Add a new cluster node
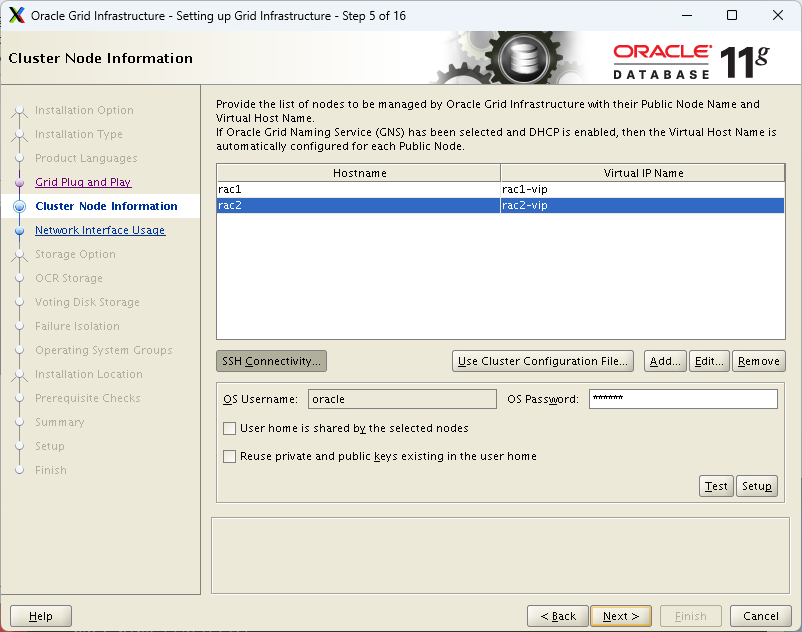Viewport: 802px width, 632px height. click(665, 361)
